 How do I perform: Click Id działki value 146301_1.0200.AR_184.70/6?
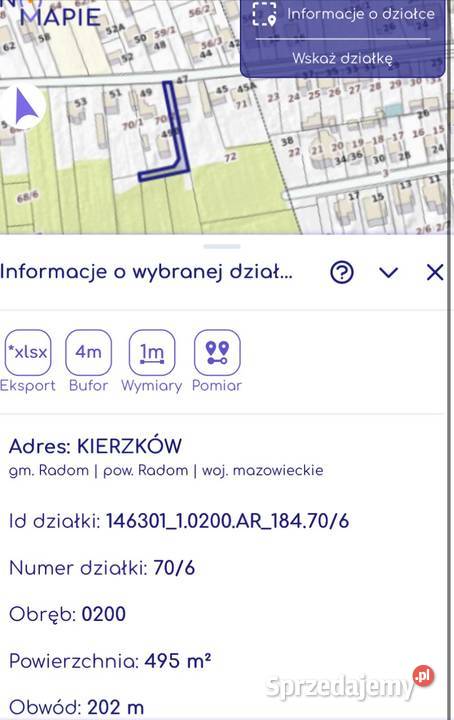click(x=228, y=521)
